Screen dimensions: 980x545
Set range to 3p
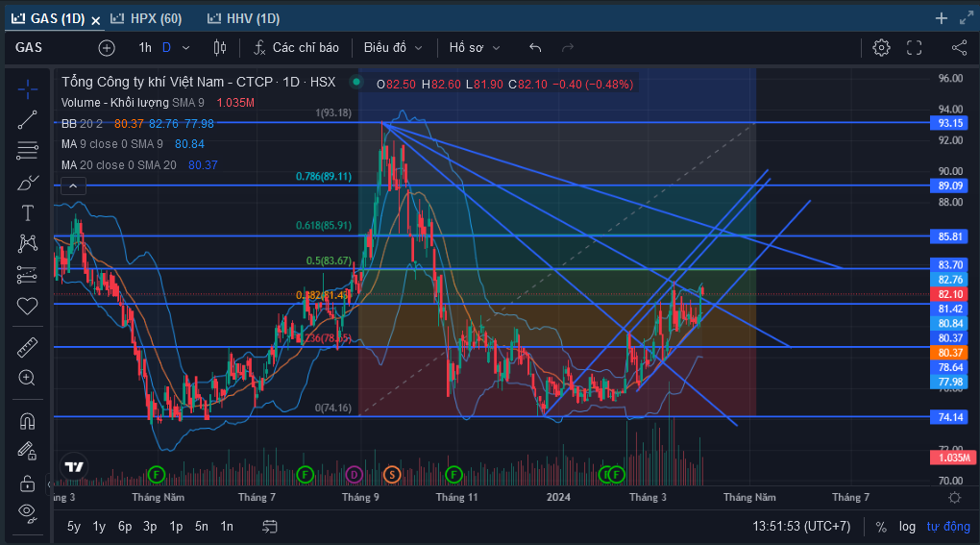point(150,526)
